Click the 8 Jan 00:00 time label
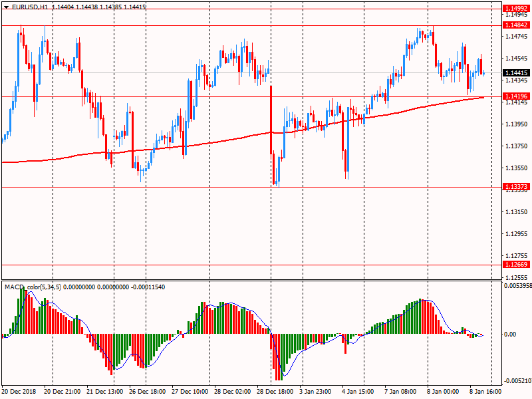 pyautogui.click(x=442, y=392)
